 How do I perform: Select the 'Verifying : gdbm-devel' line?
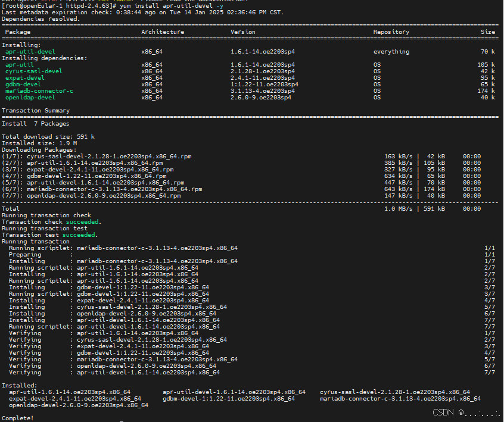click(251, 352)
